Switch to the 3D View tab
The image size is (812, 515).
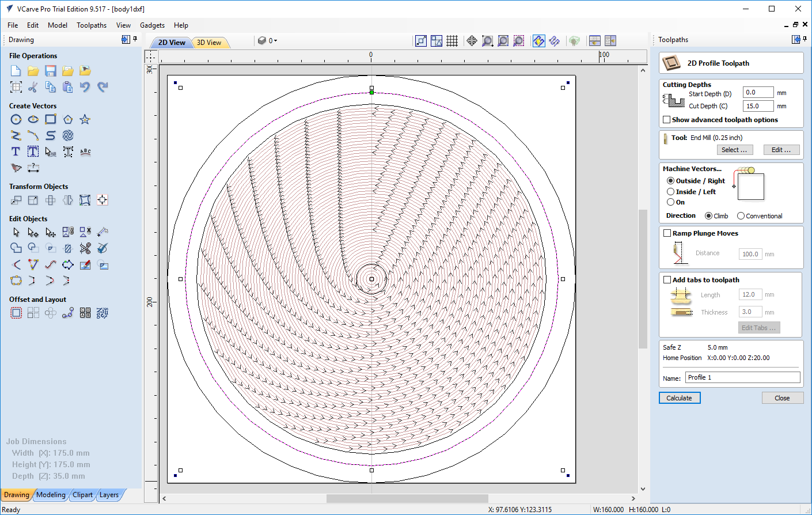point(209,43)
